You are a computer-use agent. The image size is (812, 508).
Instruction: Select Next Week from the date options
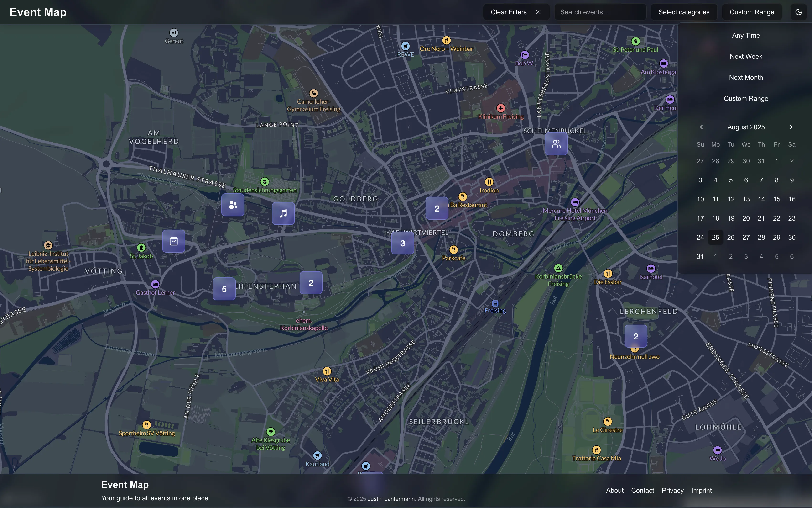coord(746,56)
